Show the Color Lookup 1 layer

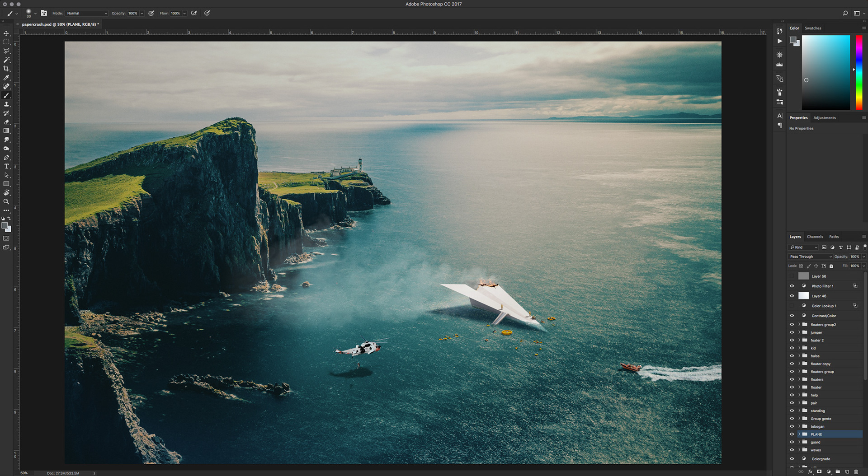(792, 306)
